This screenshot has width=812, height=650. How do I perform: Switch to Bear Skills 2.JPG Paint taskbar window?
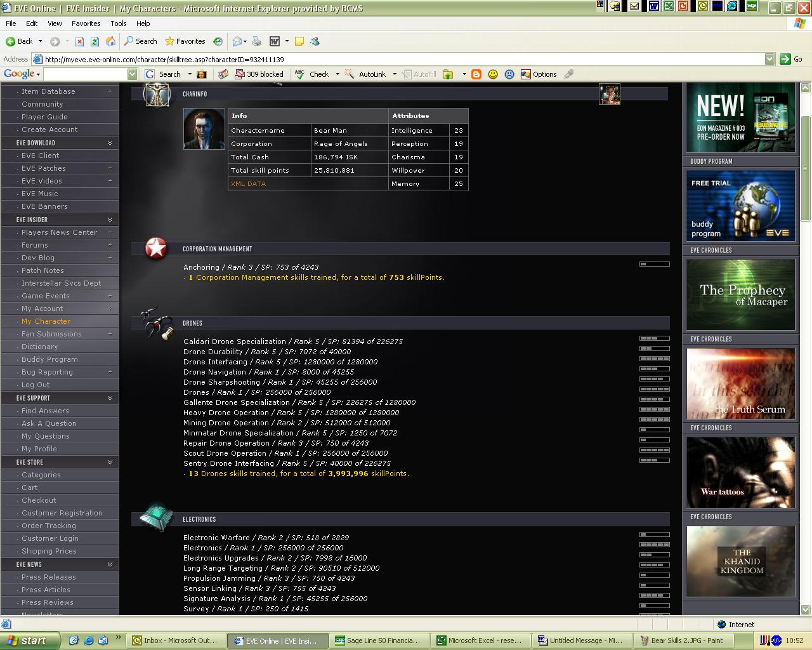(684, 640)
